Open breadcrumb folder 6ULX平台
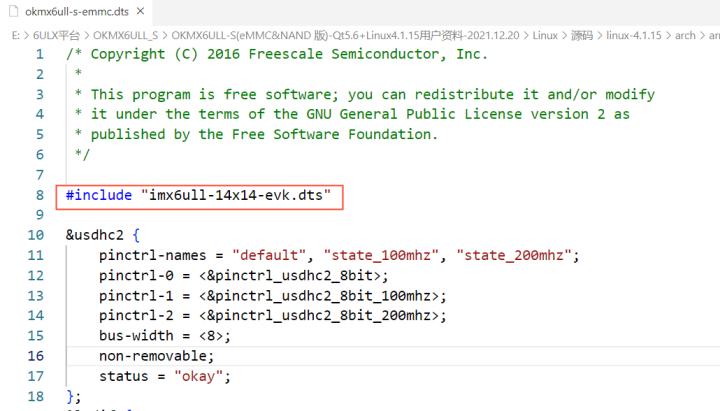 click(56, 35)
